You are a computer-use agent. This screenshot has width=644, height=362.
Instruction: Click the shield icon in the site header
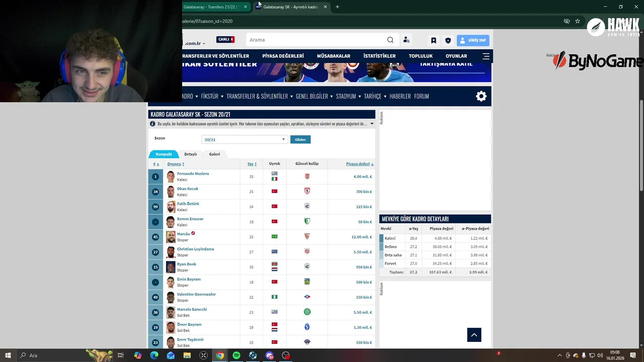(448, 40)
